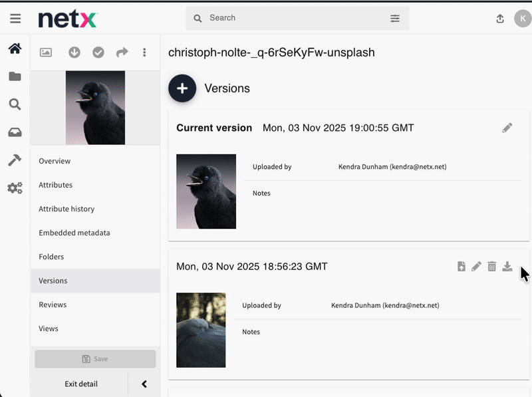Select the Attributes tab
The width and height of the screenshot is (532, 397).
pyautogui.click(x=56, y=185)
